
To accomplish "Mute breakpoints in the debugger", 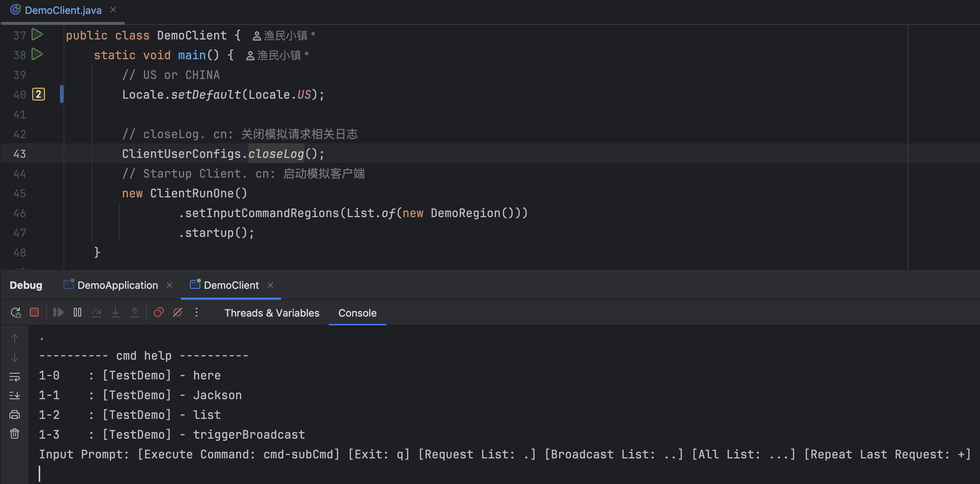I will [x=178, y=312].
